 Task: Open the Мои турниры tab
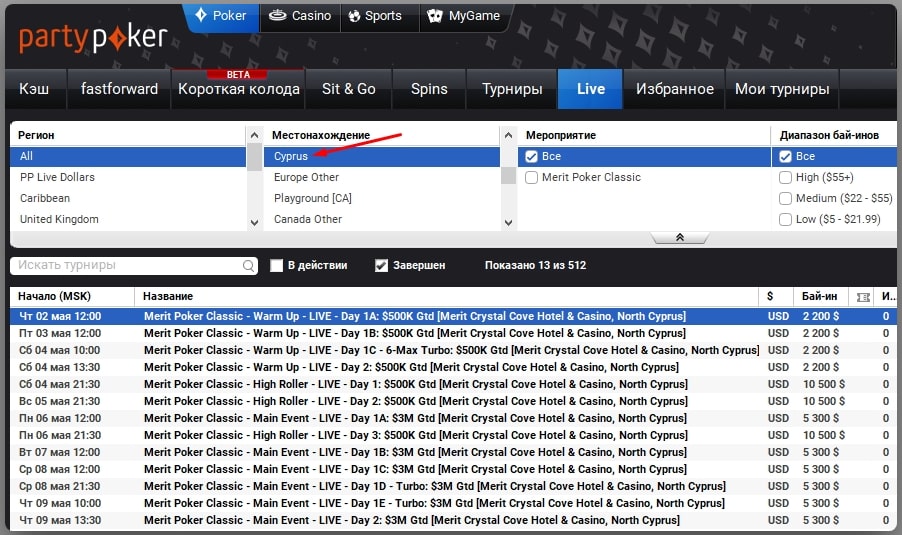click(782, 89)
